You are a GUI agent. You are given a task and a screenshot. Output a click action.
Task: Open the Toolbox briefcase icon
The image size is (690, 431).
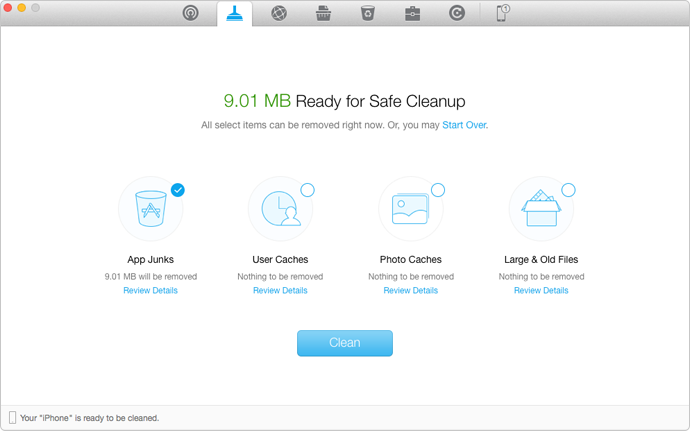point(412,14)
